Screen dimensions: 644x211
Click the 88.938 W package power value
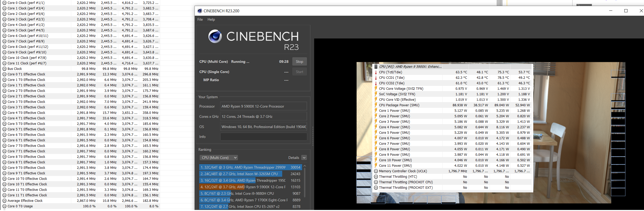[460, 105]
